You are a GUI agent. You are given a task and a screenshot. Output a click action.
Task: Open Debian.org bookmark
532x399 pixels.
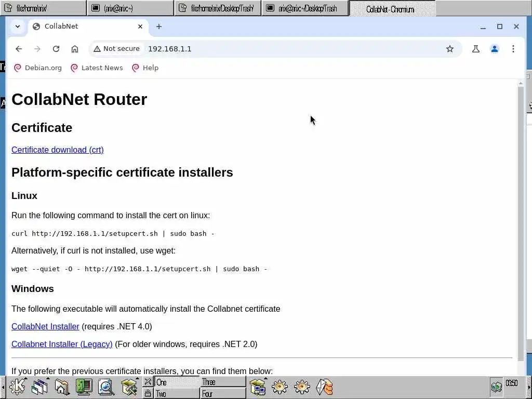pos(38,68)
